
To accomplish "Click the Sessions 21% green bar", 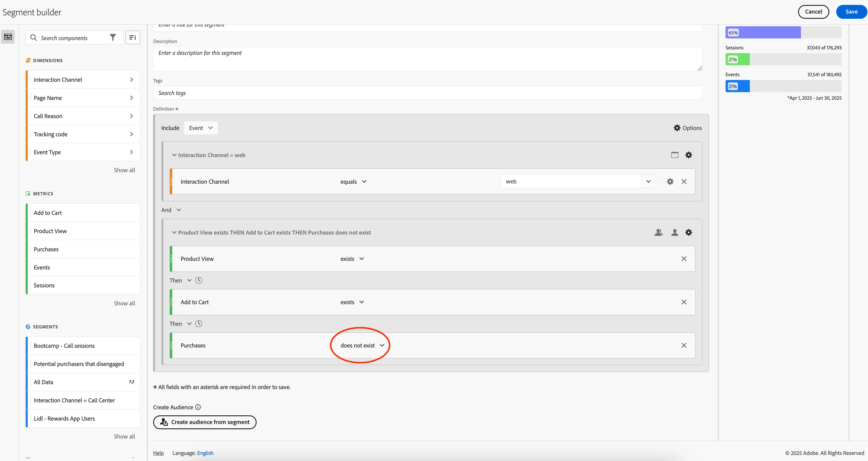I will (x=738, y=60).
